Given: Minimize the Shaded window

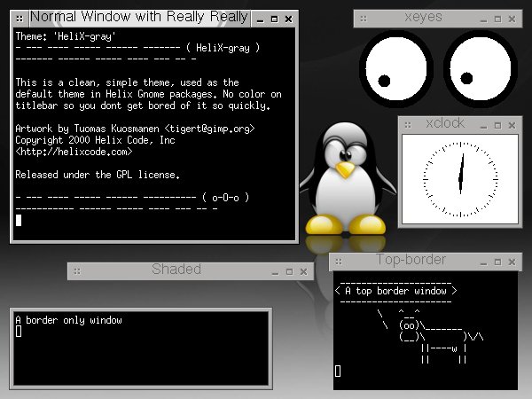Looking at the screenshot, I should [275, 272].
